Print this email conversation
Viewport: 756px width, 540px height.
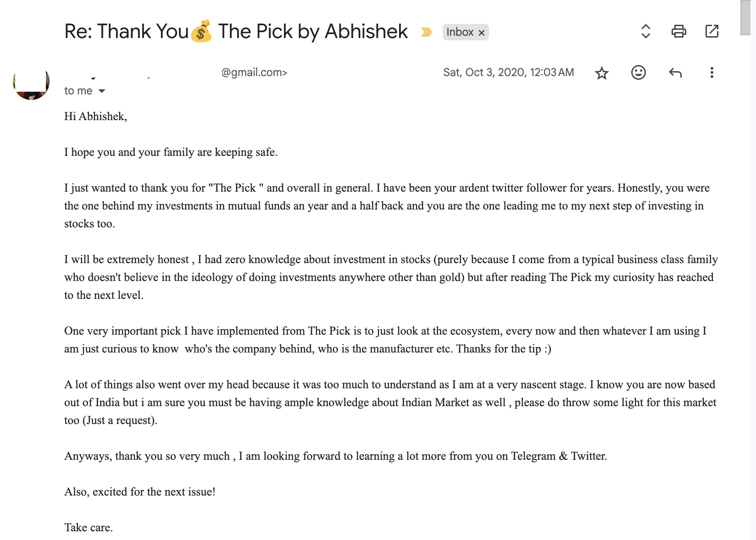pyautogui.click(x=678, y=32)
